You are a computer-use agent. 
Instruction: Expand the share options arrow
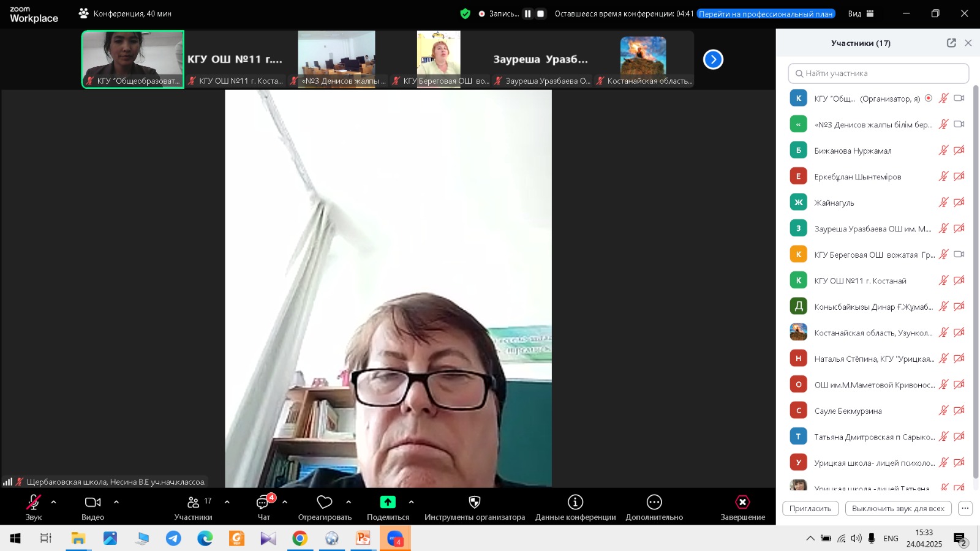[411, 502]
